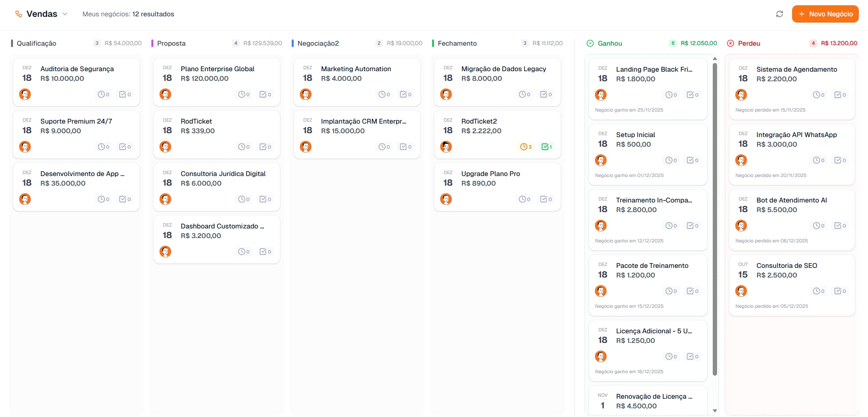Click owner avatar on Marketing Automation card
Image resolution: width=868 pixels, height=417 pixels.
pos(306,94)
